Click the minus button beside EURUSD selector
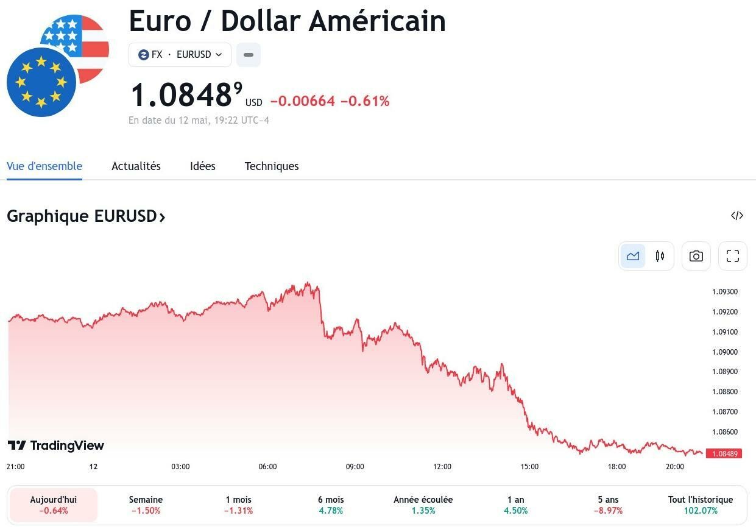Image resolution: width=756 pixels, height=532 pixels. pyautogui.click(x=249, y=55)
